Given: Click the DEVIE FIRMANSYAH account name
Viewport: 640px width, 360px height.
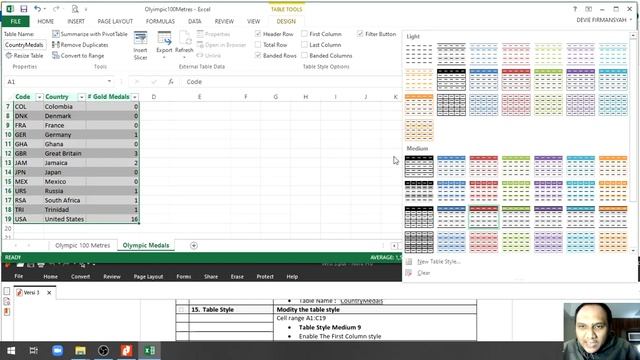Looking at the screenshot, I should 601,20.
